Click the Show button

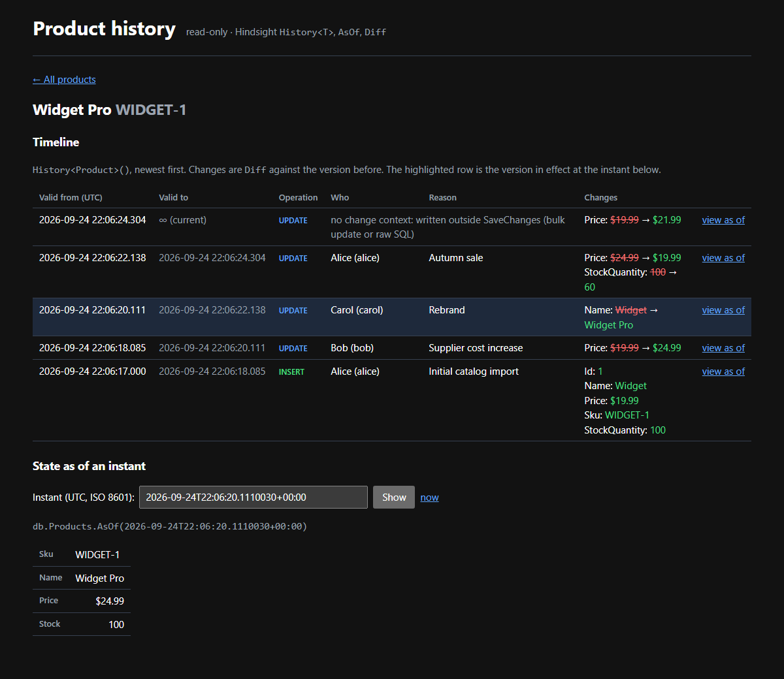click(x=394, y=497)
